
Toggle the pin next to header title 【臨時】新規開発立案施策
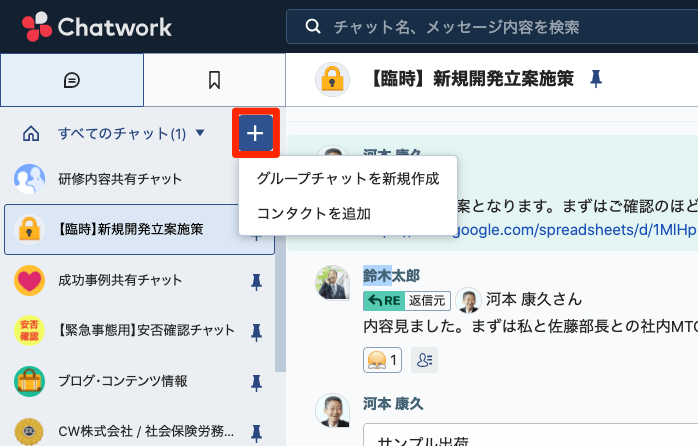(597, 78)
